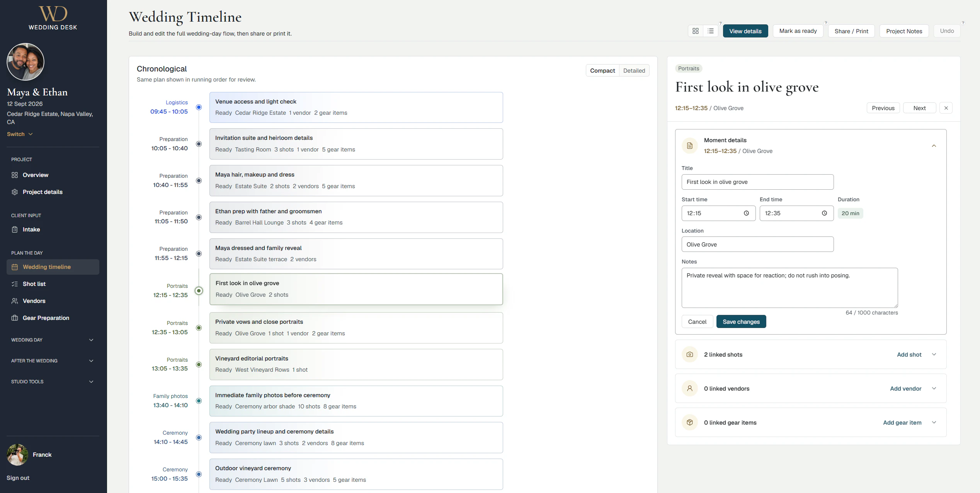Open Outdoor vineyard ceremony card

[356, 474]
